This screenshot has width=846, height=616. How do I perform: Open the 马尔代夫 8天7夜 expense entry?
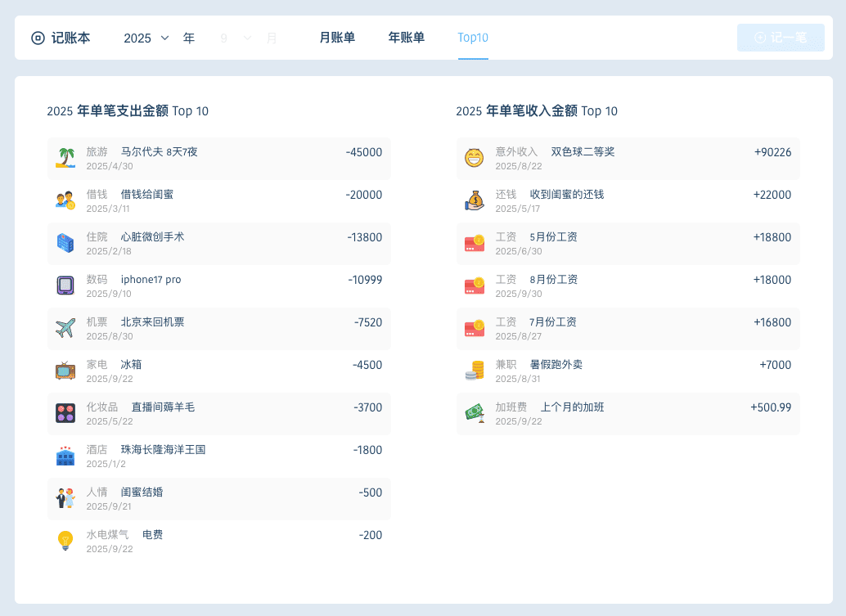click(x=219, y=158)
